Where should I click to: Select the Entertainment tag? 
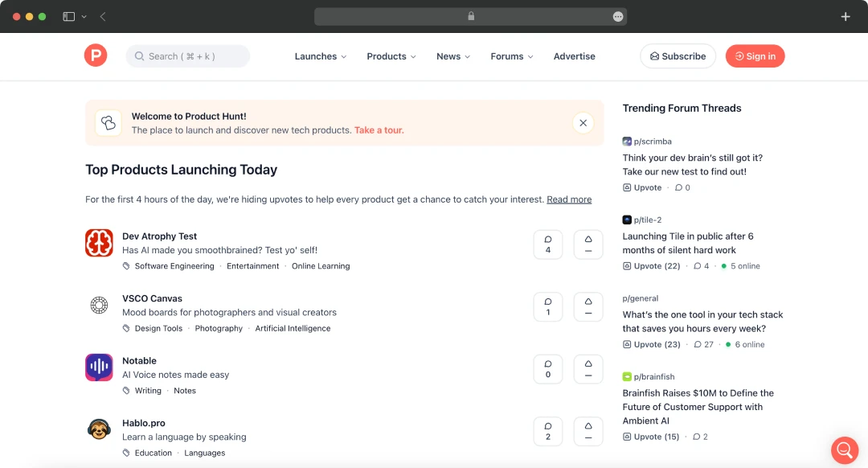[x=253, y=266]
